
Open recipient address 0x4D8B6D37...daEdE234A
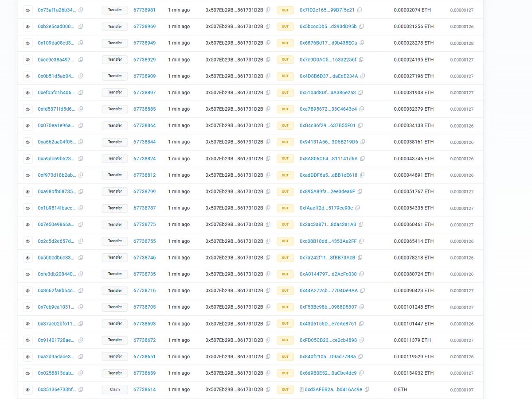329,76
